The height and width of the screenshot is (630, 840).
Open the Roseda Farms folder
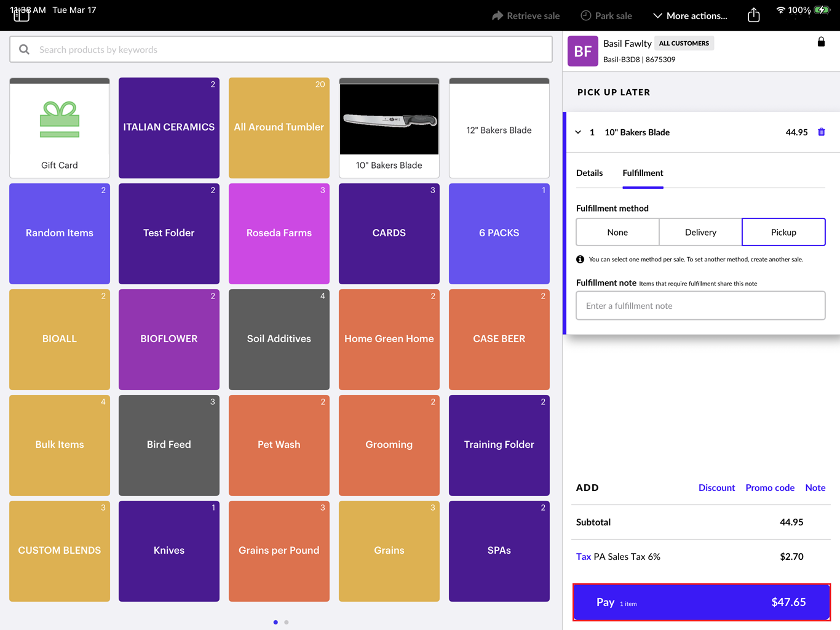(x=279, y=234)
